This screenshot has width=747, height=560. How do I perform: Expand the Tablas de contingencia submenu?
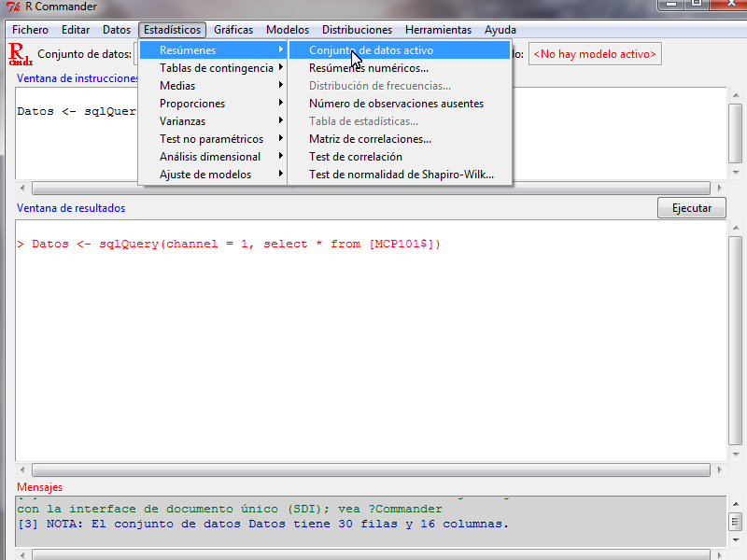click(x=214, y=68)
